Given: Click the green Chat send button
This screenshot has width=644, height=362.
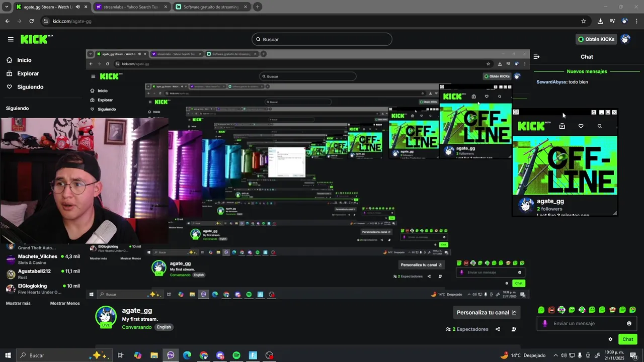Looking at the screenshot, I should tap(627, 339).
